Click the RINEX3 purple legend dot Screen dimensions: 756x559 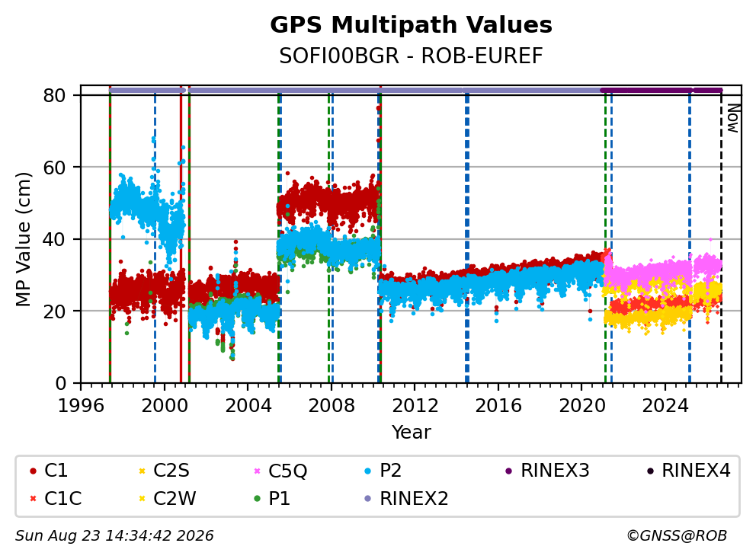point(508,471)
